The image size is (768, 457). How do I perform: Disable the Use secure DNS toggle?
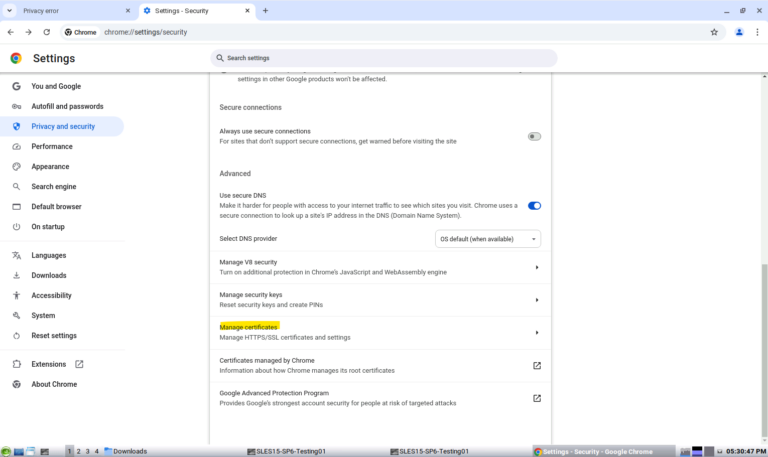534,206
